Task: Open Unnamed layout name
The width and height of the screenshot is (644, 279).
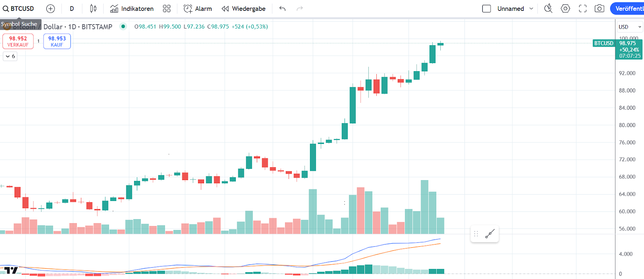Action: tap(510, 8)
